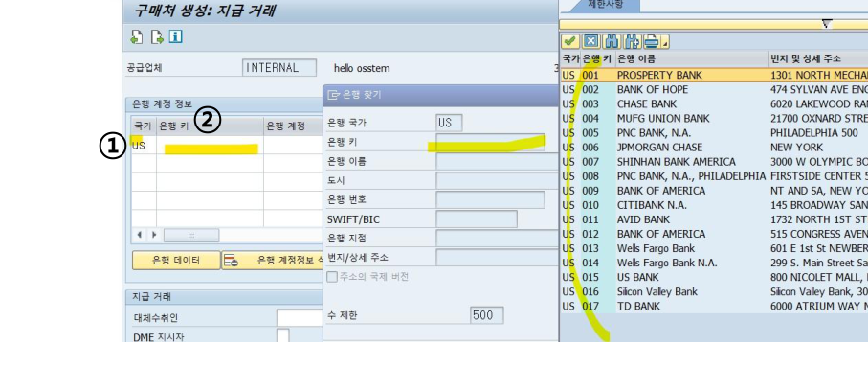The image size is (868, 367).
Task: Click horizontal scrollbar thumb of bank table
Action: coord(191,235)
